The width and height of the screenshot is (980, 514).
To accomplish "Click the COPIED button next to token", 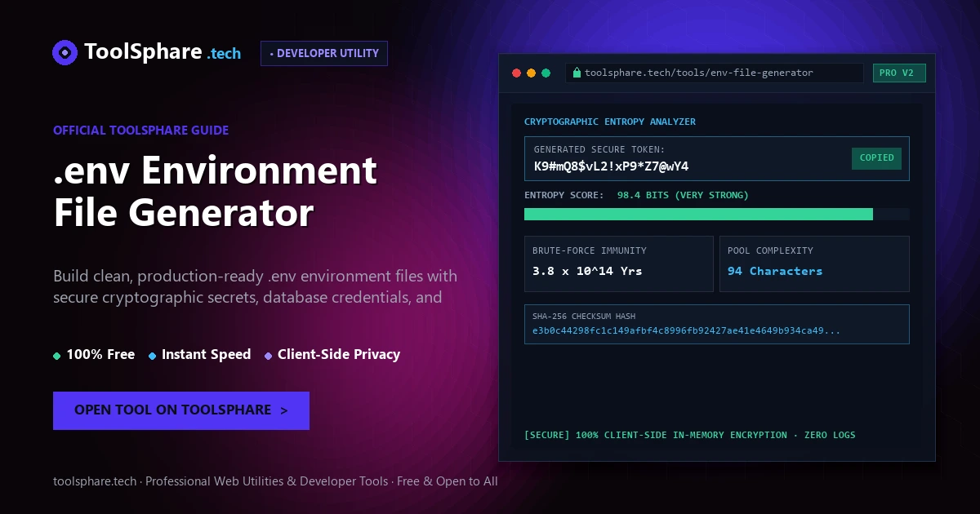I will click(x=876, y=158).
